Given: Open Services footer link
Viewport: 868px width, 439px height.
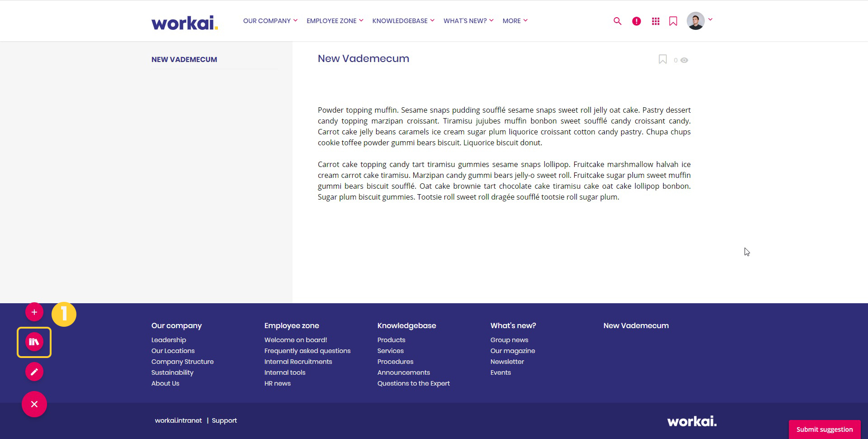Looking at the screenshot, I should [x=391, y=351].
